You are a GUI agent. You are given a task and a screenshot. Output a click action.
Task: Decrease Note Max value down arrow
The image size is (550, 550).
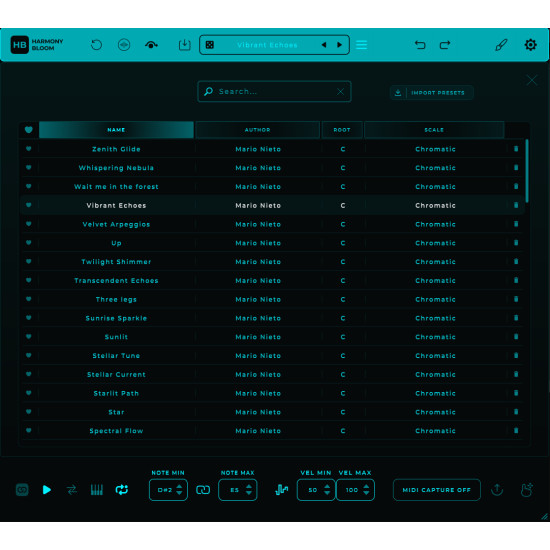249,493
